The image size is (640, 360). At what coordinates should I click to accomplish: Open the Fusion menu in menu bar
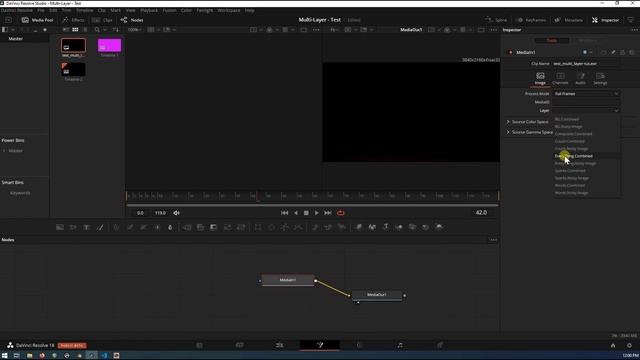point(169,10)
